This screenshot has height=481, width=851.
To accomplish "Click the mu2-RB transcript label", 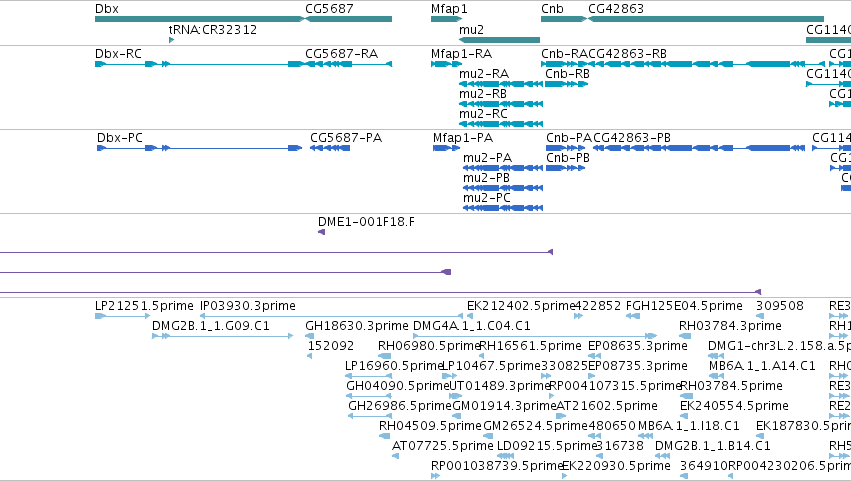I will coord(483,94).
